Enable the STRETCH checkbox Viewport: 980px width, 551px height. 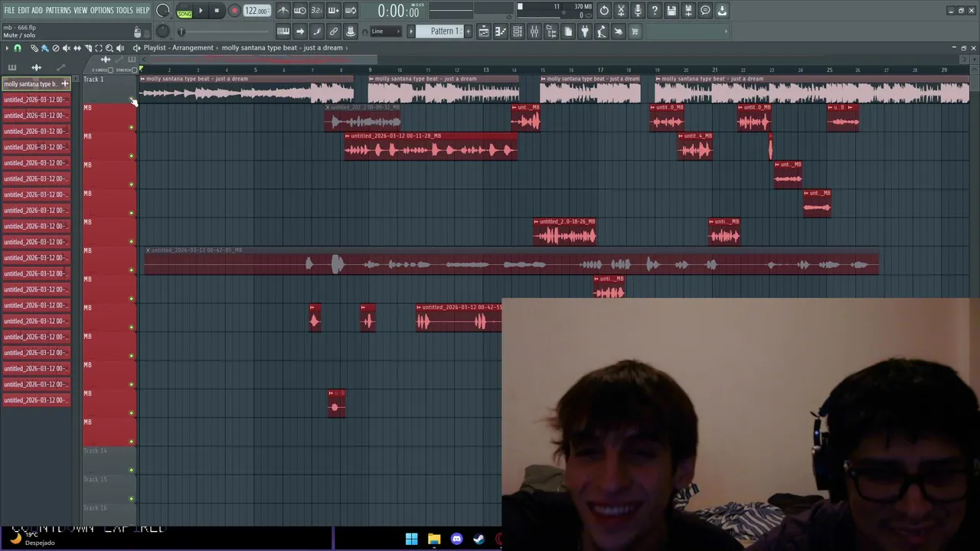tap(134, 70)
